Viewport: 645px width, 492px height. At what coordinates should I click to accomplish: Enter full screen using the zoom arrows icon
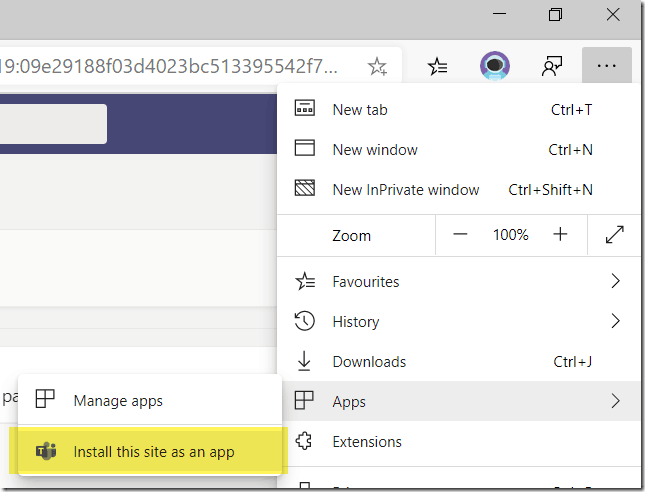(x=615, y=235)
